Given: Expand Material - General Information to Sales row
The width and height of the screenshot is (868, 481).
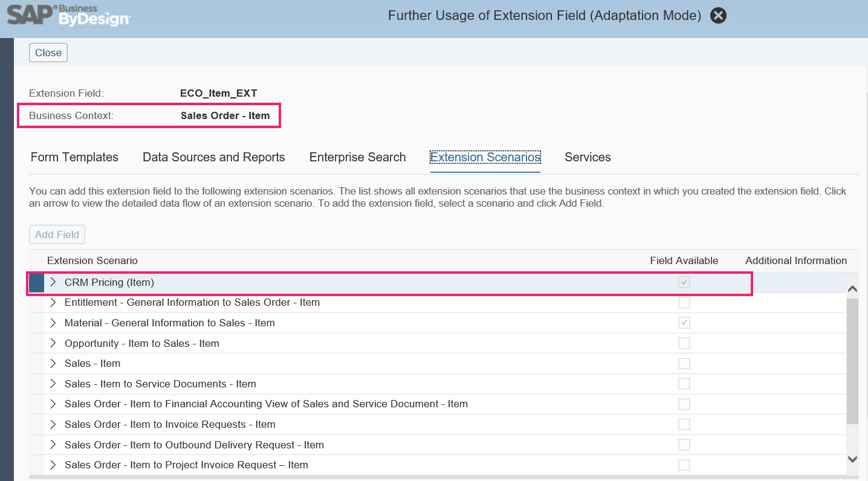Looking at the screenshot, I should 53,323.
